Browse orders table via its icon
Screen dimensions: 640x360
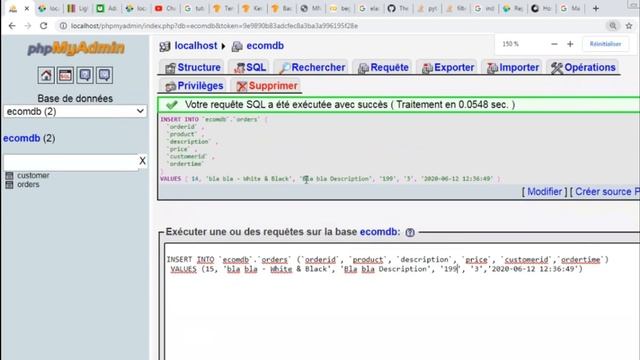click(9, 184)
